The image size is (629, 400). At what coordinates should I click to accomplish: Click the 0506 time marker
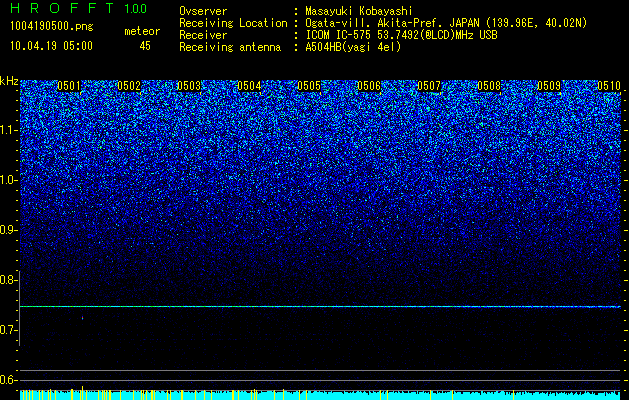click(x=369, y=86)
